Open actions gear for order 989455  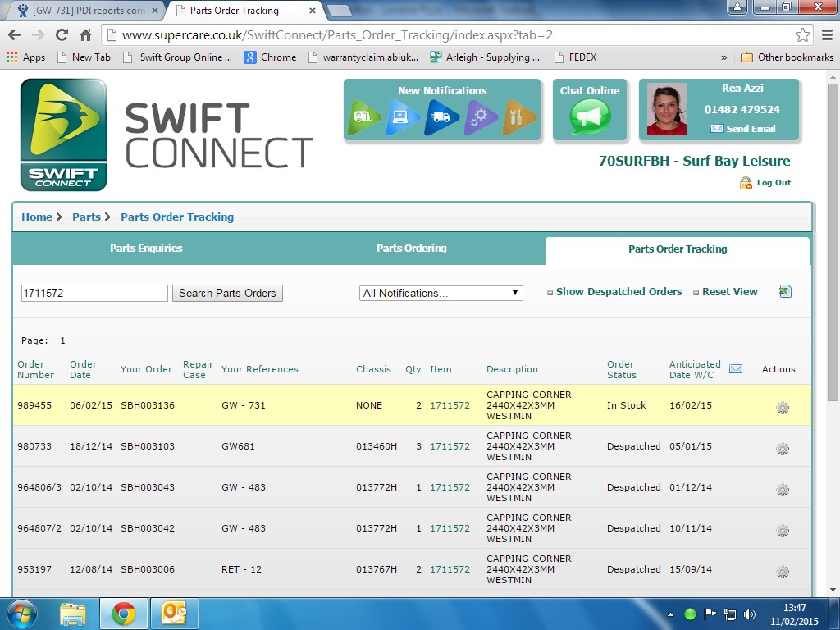(x=782, y=408)
